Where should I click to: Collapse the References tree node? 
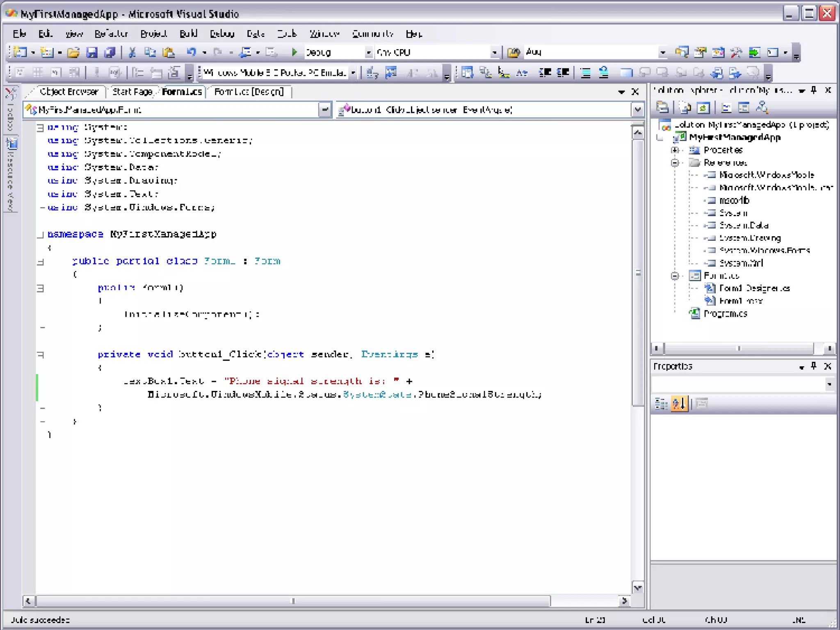pyautogui.click(x=675, y=163)
